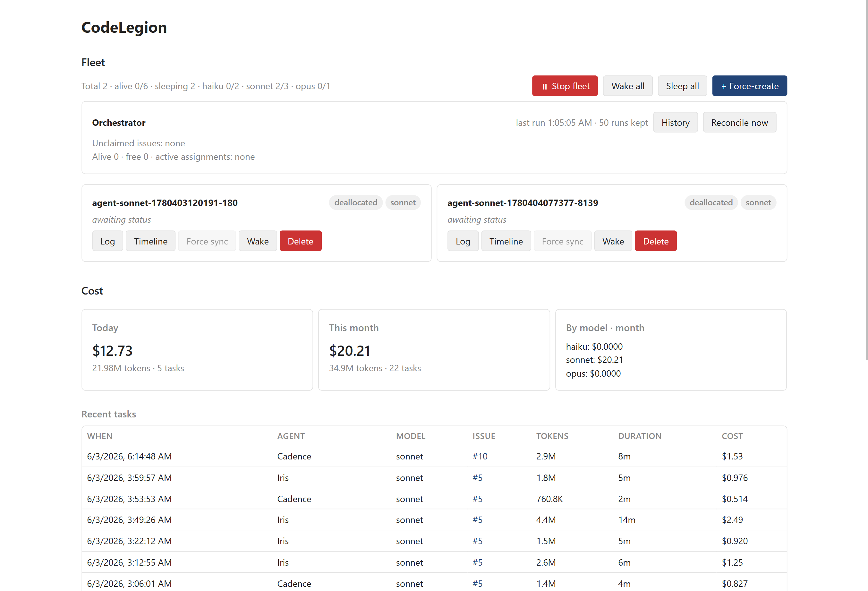Click the WHEN column header
The width and height of the screenshot is (868, 591).
click(x=100, y=436)
